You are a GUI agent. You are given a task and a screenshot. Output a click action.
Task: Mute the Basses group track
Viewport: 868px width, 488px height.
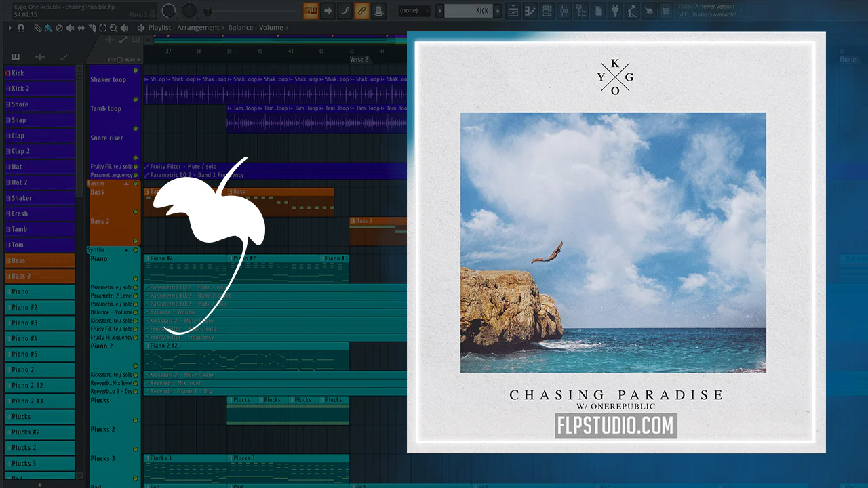pos(136,184)
